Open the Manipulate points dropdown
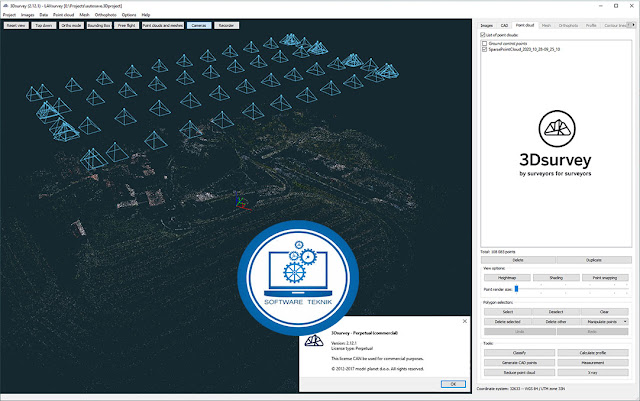This screenshot has width=640, height=401. point(604,322)
